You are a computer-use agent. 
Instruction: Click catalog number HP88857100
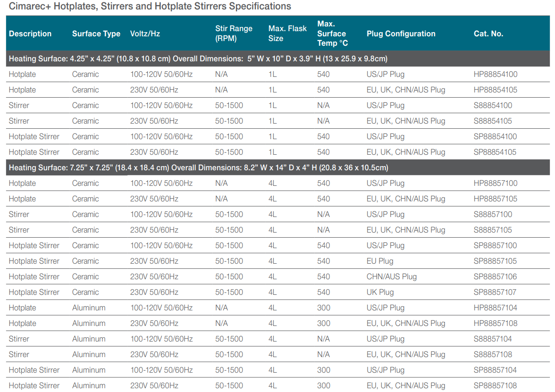pyautogui.click(x=496, y=183)
